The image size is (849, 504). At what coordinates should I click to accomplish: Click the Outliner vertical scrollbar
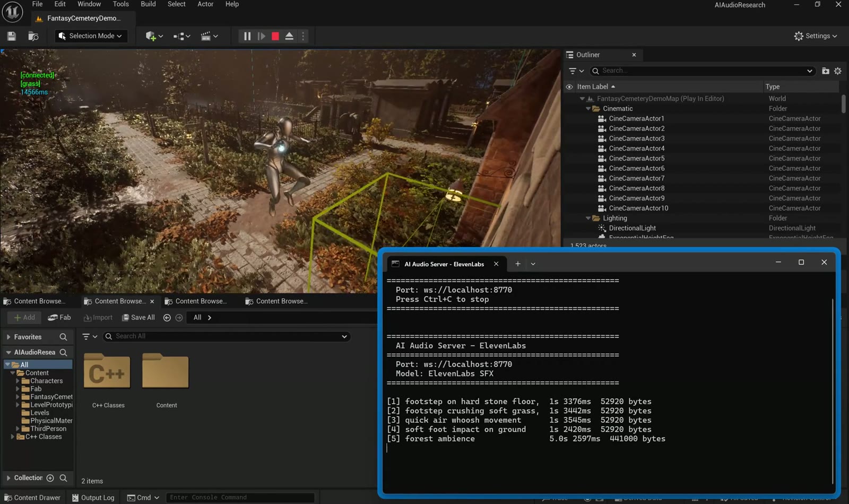843,103
